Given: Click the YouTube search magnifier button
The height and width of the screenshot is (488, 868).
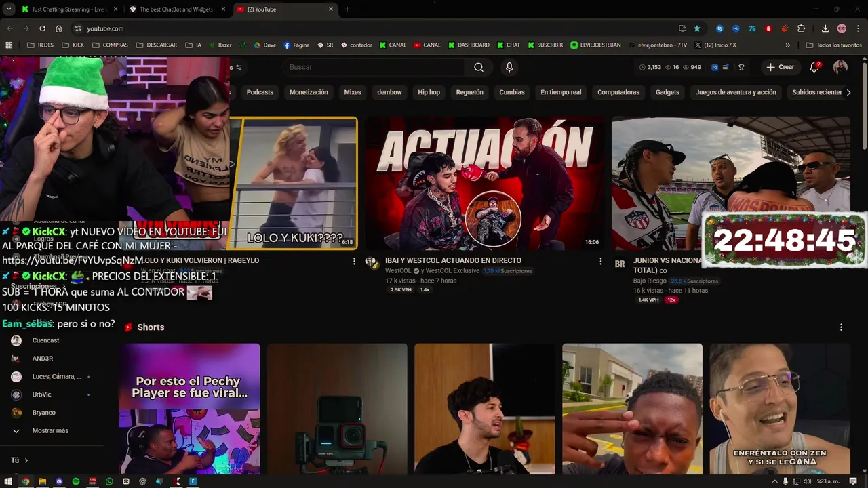Looking at the screenshot, I should 479,67.
